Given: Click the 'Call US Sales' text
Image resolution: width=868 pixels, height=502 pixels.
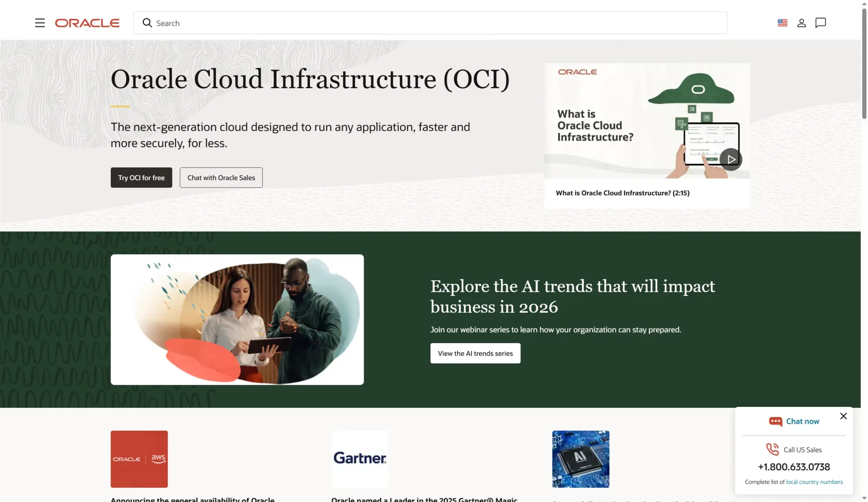Looking at the screenshot, I should [802, 450].
